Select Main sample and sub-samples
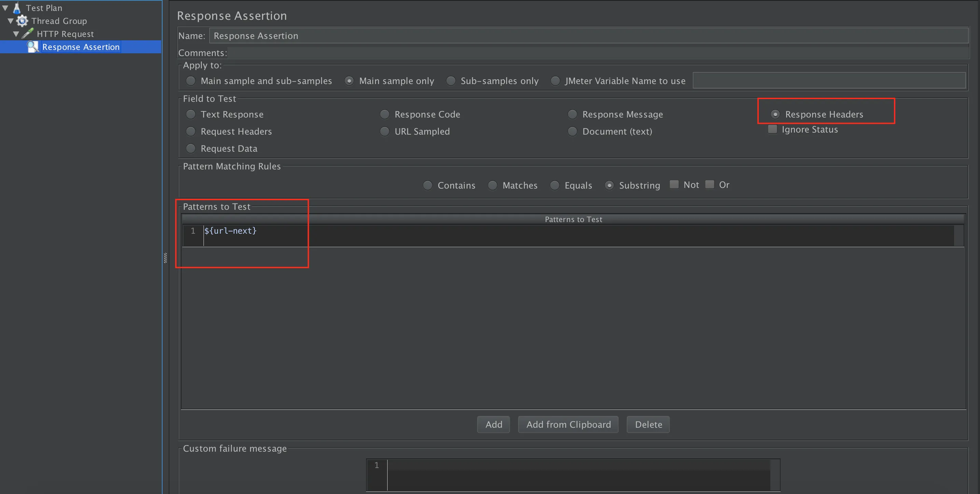 [x=191, y=81]
